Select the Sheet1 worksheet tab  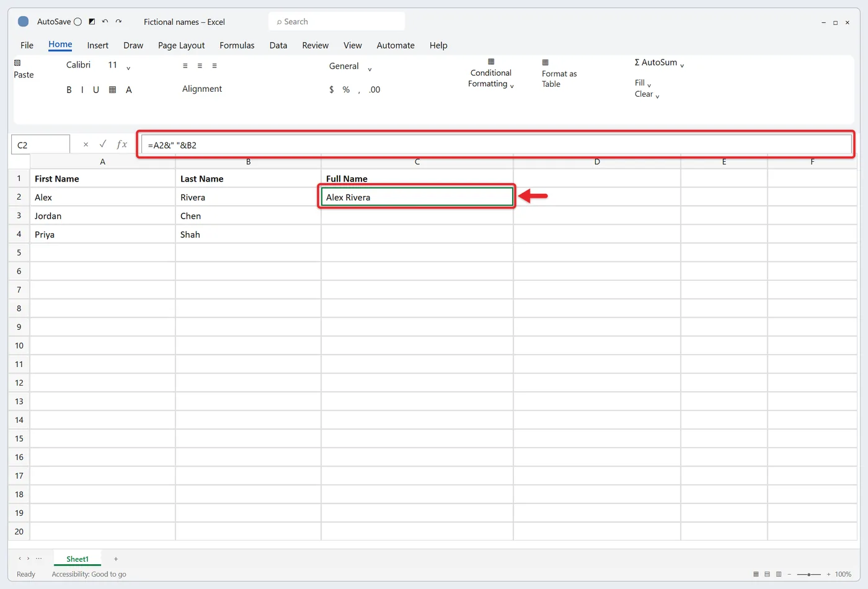coord(77,559)
